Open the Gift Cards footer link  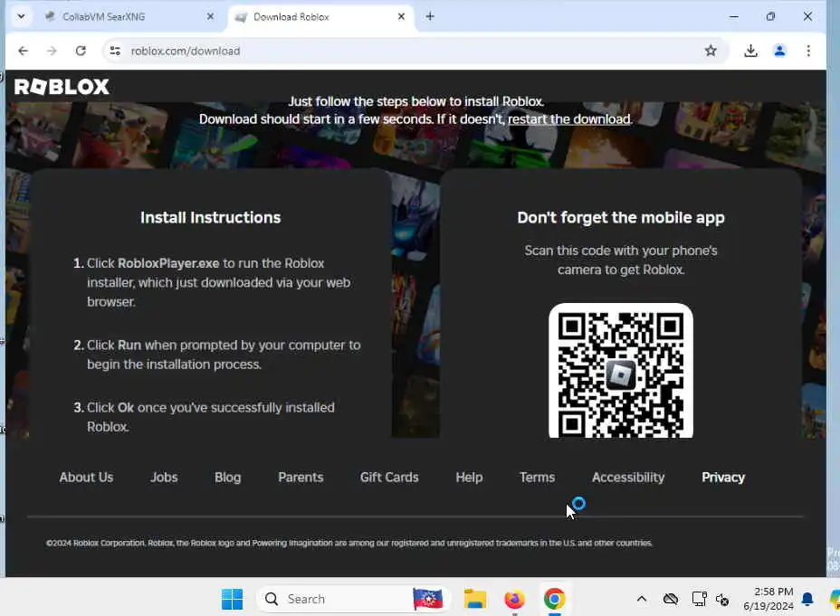pyautogui.click(x=389, y=478)
